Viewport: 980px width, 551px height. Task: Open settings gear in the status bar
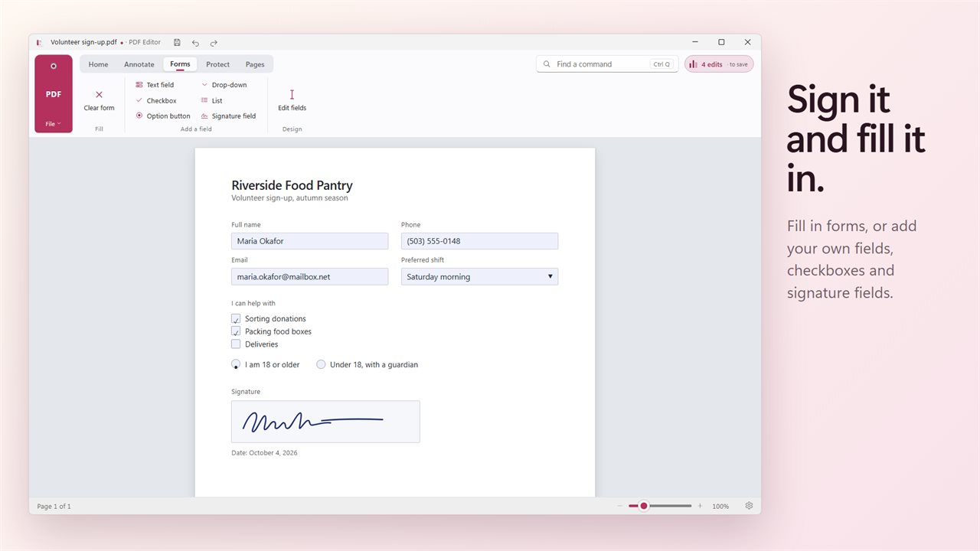[x=749, y=506]
